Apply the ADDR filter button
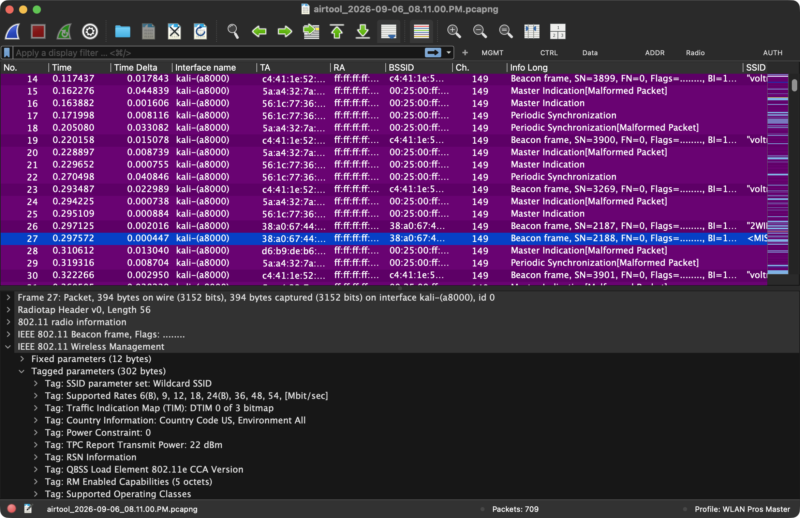The height and width of the screenshot is (518, 800). (655, 53)
